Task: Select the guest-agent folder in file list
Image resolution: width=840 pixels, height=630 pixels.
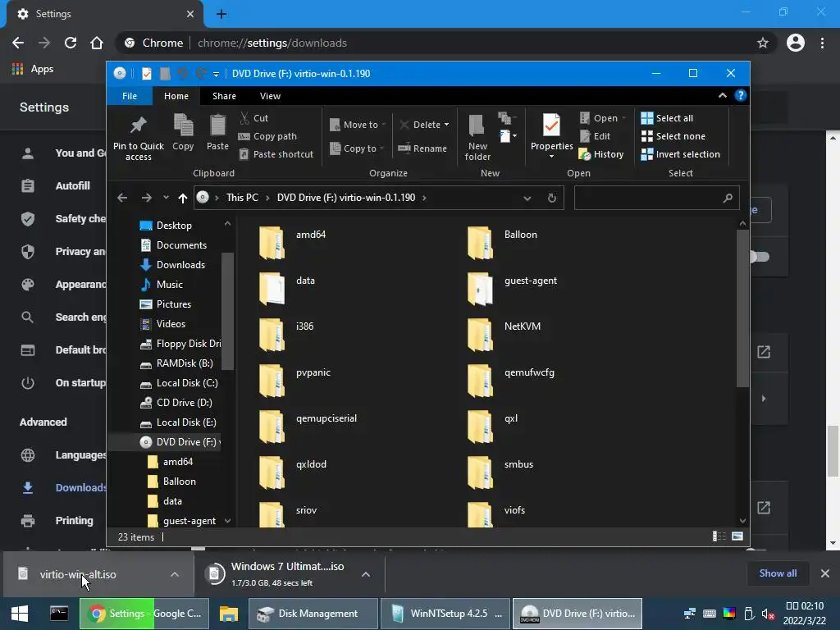Action: point(512,290)
